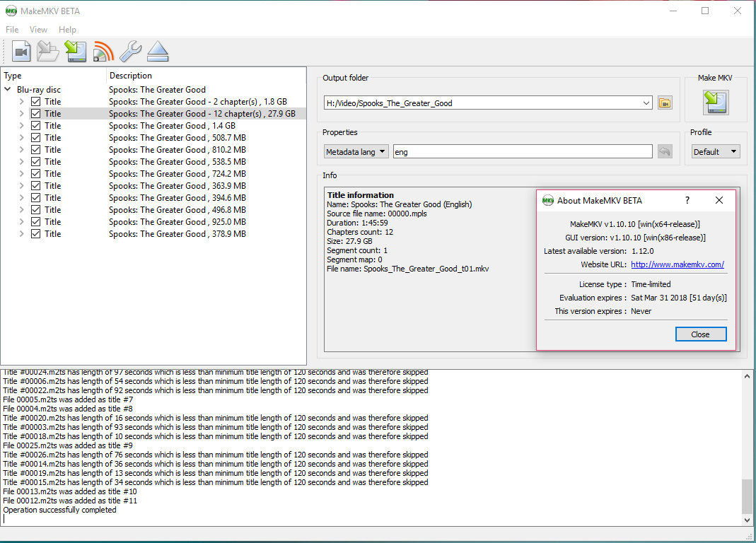Image resolution: width=756 pixels, height=543 pixels.
Task: Expand the 538.5 MB title row
Action: [22, 162]
